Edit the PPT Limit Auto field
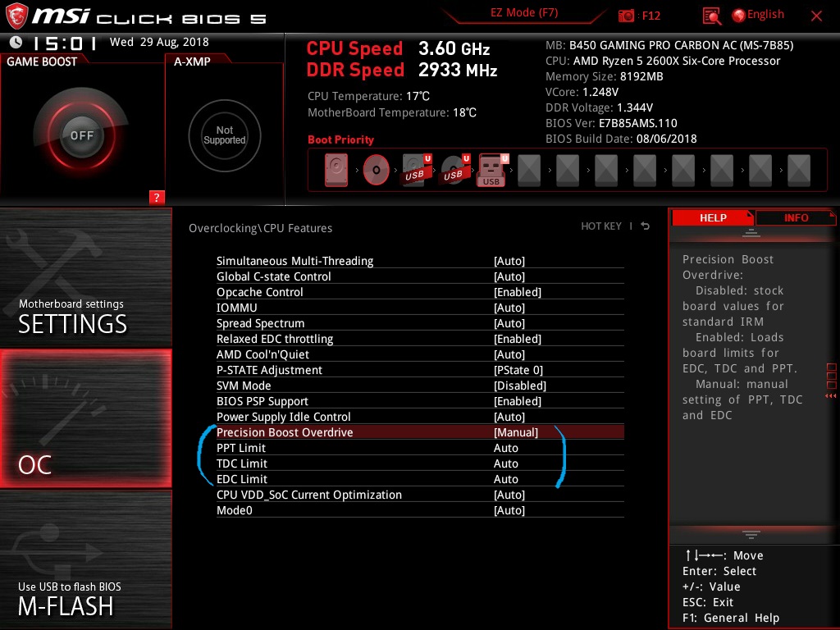Viewport: 840px width, 630px height. (x=505, y=447)
